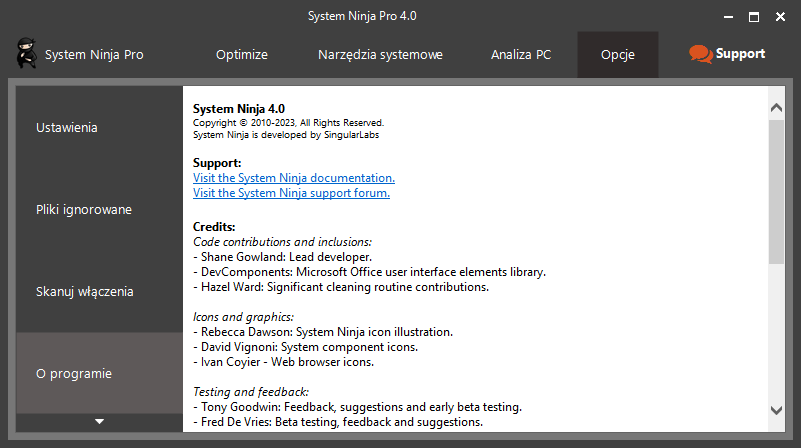Click the Rebecca Dawson credit line
801x448 pixels.
[323, 332]
